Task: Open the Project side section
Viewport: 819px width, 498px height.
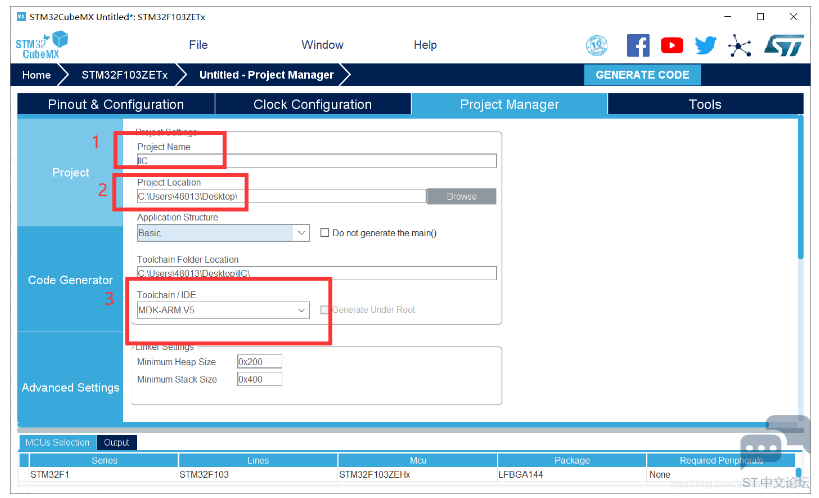Action: coord(71,172)
